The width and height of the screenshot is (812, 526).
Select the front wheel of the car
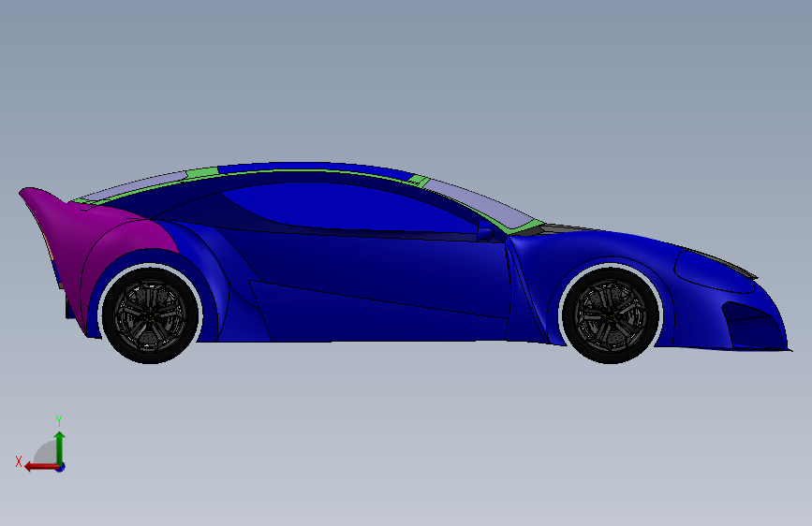[x=611, y=314]
